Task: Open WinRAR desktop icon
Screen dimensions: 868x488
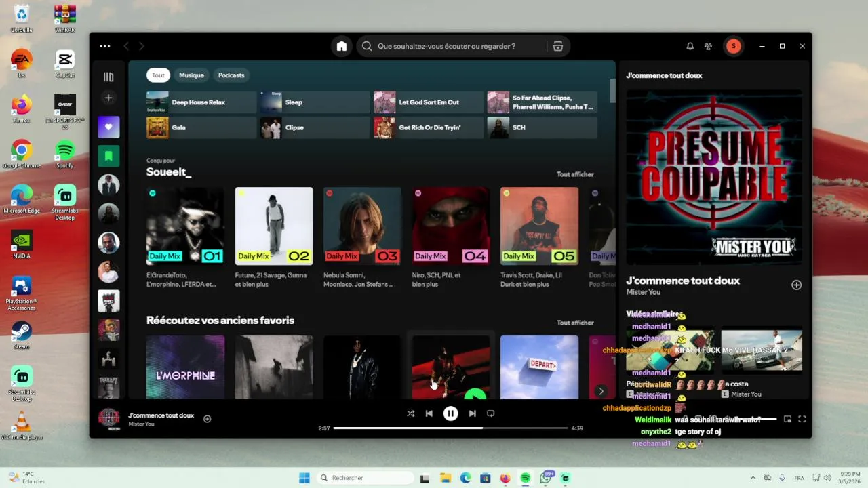Action: click(65, 18)
